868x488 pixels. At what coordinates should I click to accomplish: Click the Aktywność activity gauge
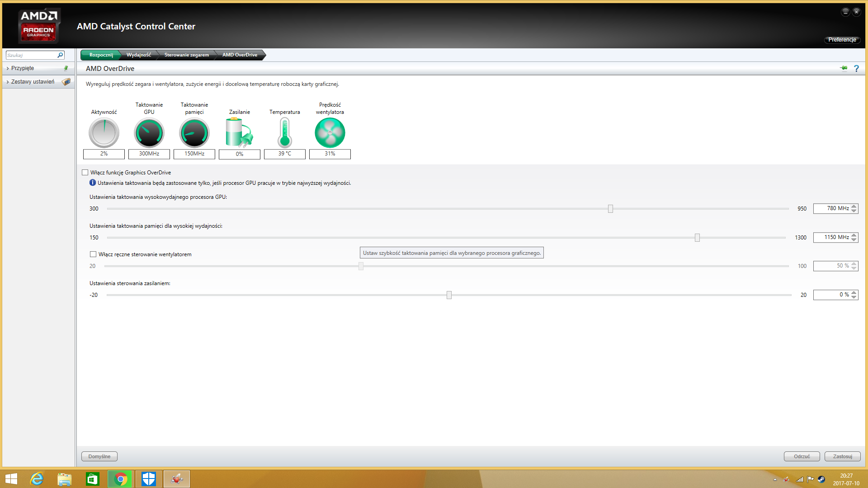point(104,133)
